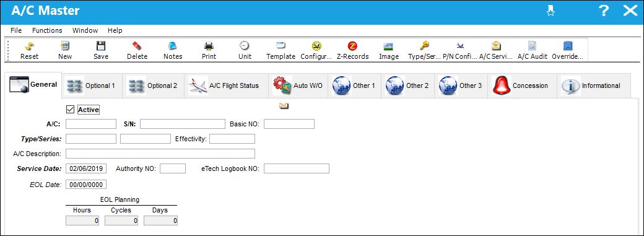Switch to the Other 1 tab
This screenshot has width=644, height=236.
coord(354,85)
